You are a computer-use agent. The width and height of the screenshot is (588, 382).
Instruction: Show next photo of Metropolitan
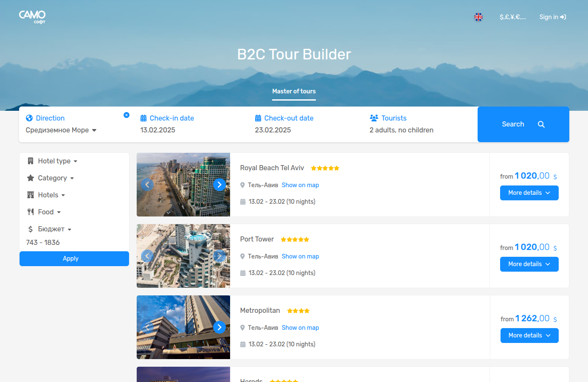coord(219,327)
